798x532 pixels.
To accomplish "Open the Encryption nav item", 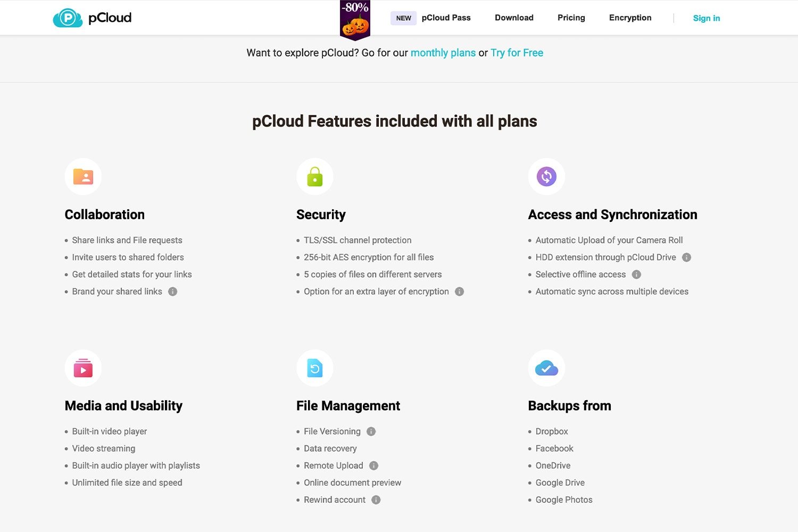I will click(x=630, y=18).
